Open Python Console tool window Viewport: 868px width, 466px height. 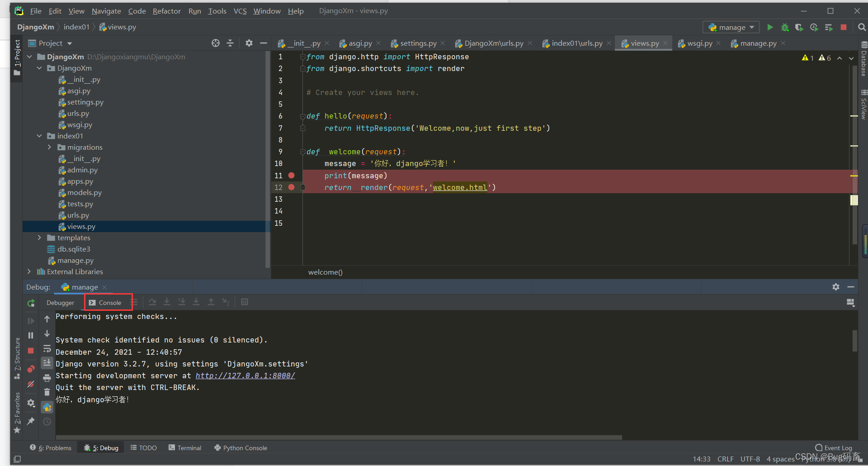[x=241, y=448]
